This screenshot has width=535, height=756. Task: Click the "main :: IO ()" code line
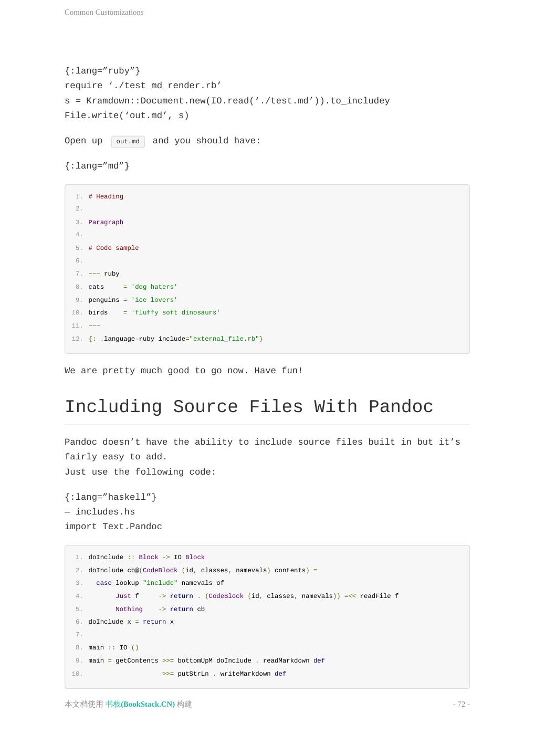[x=113, y=647]
